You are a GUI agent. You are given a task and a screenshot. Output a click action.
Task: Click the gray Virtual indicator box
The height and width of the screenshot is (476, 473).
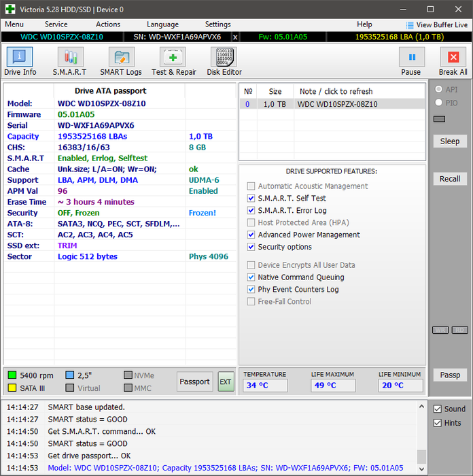click(x=70, y=388)
